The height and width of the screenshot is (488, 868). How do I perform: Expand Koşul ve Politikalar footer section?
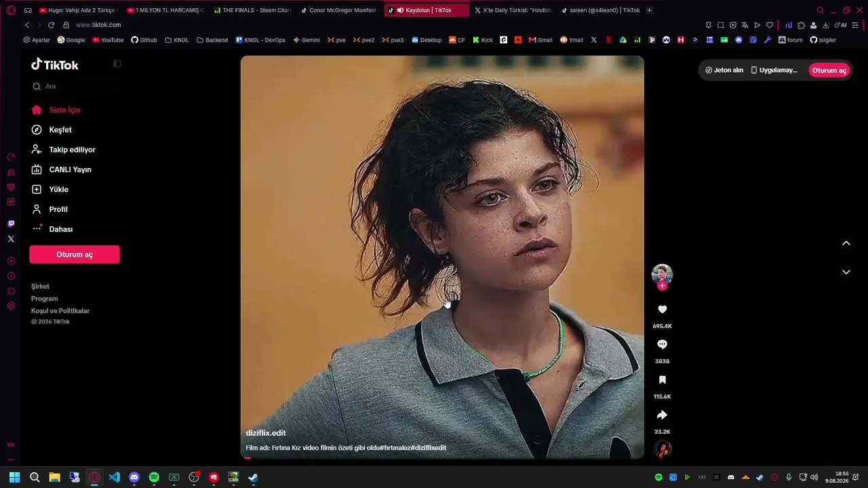point(60,310)
